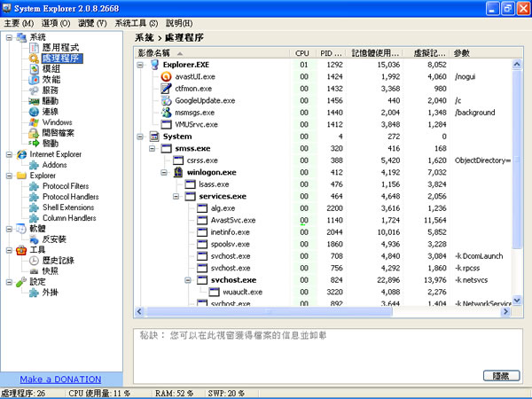The image size is (532, 399).
Task: Collapse the Internet Explorer sidebar group
Action: [x=9, y=153]
